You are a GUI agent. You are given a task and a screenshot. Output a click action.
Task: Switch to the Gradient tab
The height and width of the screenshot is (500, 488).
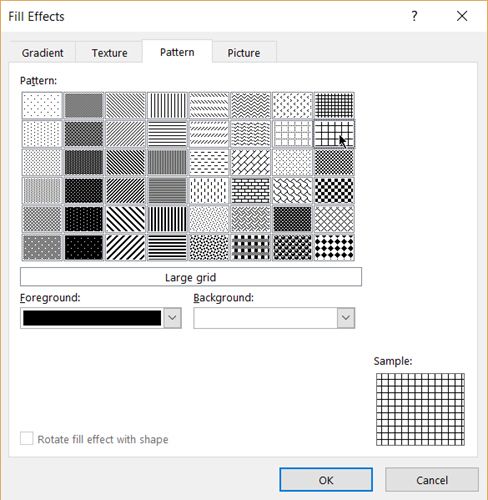(42, 53)
